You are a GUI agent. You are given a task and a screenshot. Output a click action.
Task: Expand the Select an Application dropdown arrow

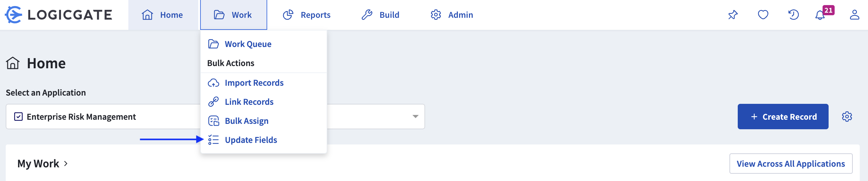point(415,117)
